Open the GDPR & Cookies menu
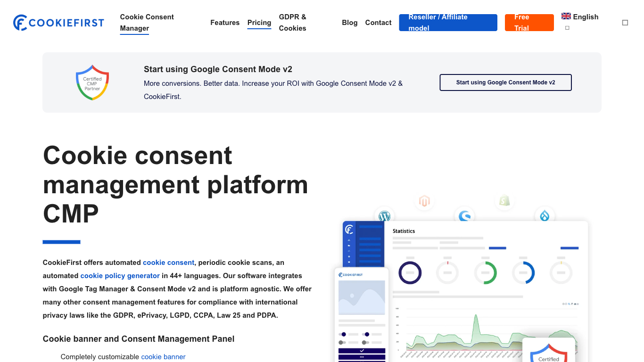This screenshot has height=362, width=644. (292, 23)
